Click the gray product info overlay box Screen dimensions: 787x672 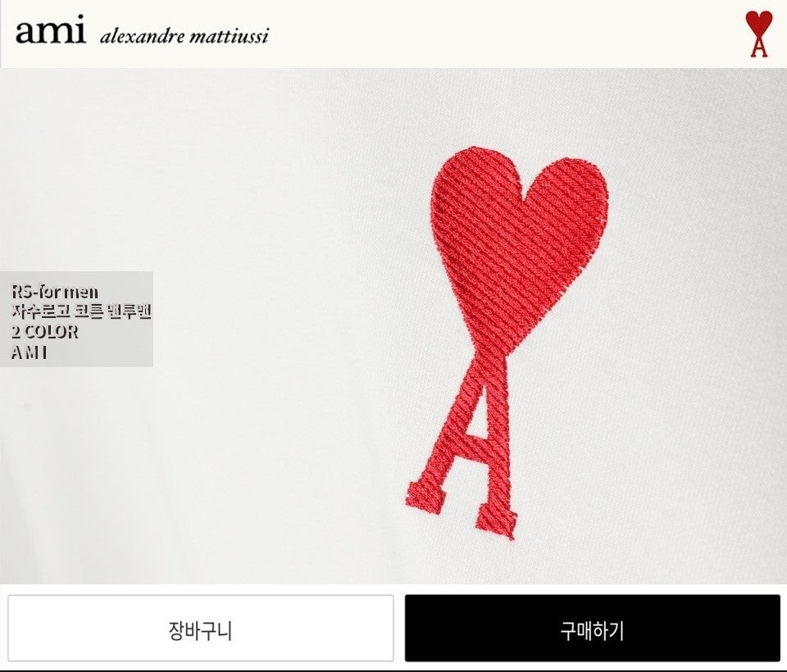click(76, 319)
